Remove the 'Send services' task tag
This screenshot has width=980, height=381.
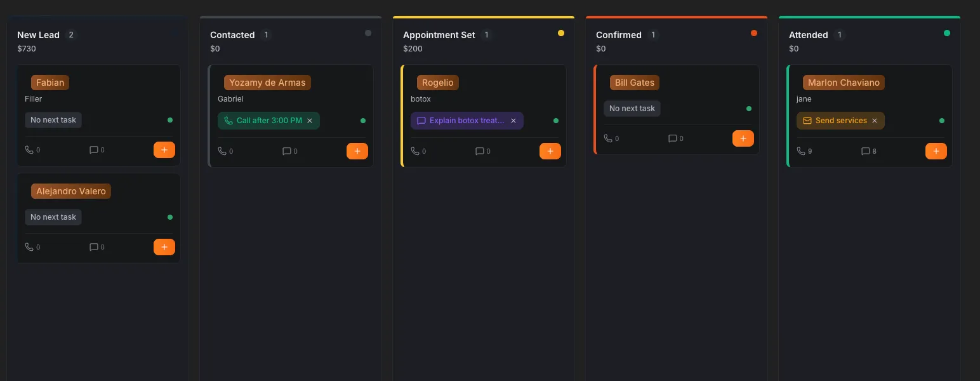point(874,121)
